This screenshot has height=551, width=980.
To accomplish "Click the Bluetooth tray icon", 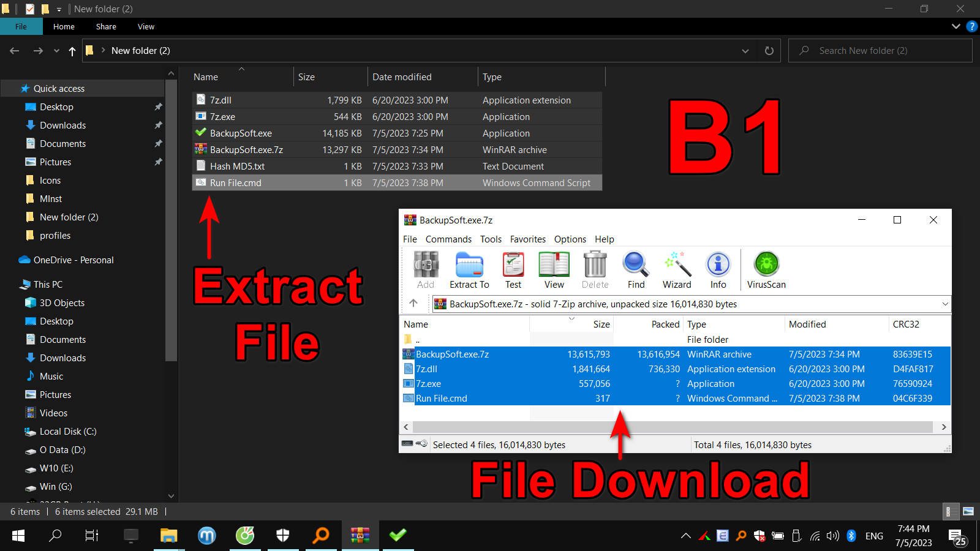I will 851,536.
